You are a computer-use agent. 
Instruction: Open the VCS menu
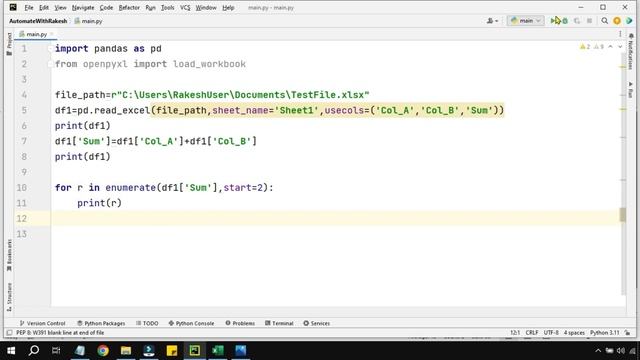pos(185,8)
